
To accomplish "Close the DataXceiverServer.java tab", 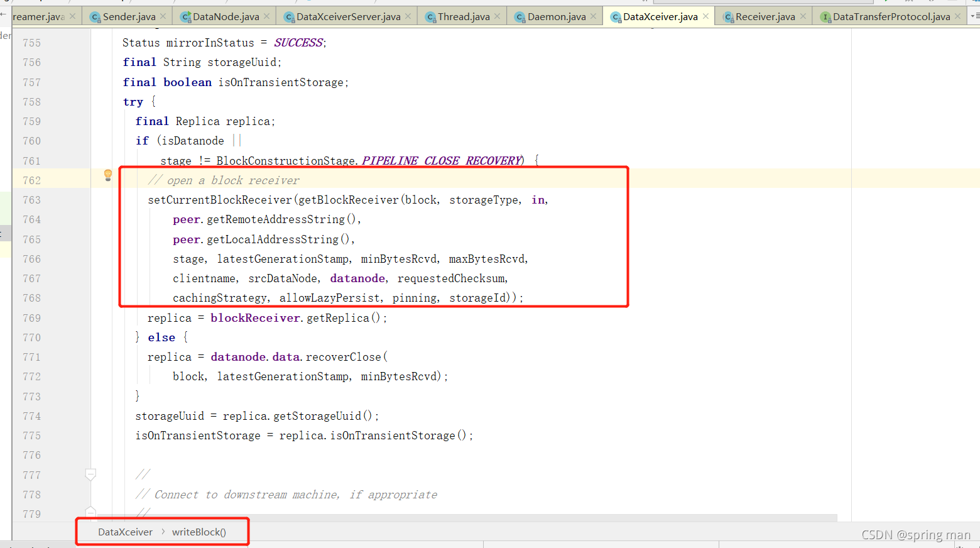I will [x=408, y=16].
